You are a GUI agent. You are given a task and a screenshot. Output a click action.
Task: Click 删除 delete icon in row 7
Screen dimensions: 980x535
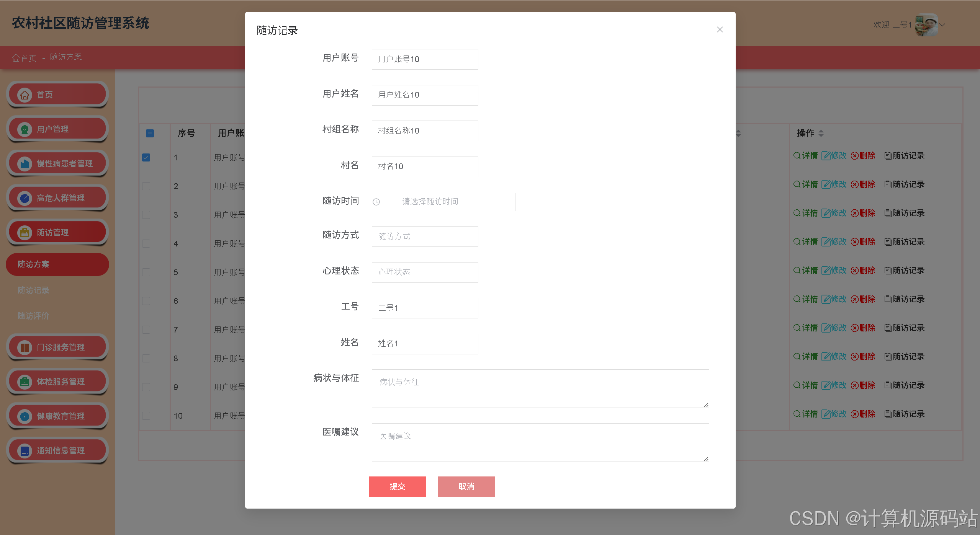pos(854,328)
